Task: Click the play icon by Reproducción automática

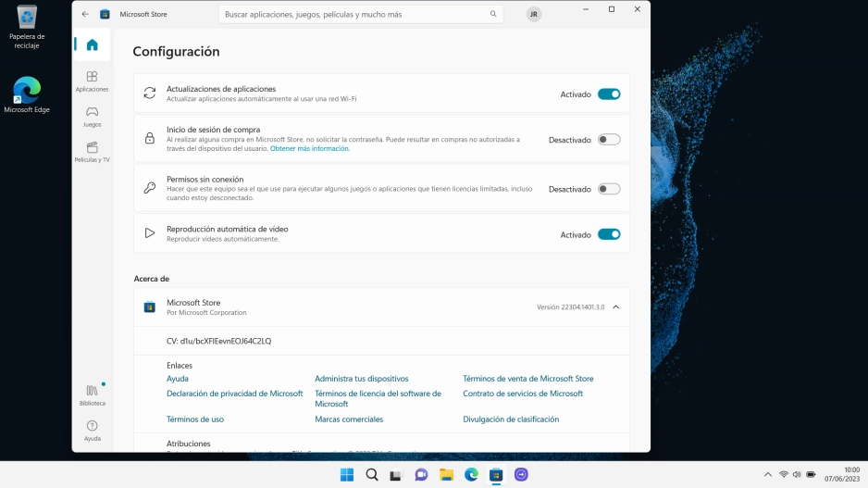Action: [x=150, y=233]
